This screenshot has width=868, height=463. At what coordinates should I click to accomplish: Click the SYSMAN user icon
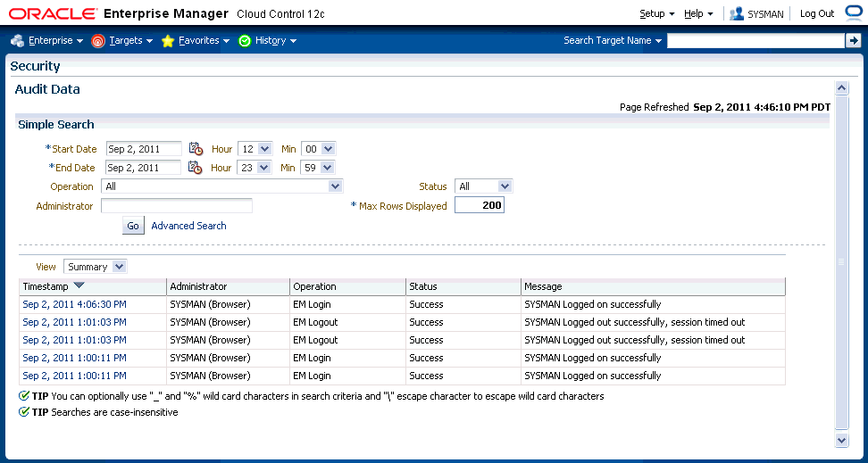point(736,14)
